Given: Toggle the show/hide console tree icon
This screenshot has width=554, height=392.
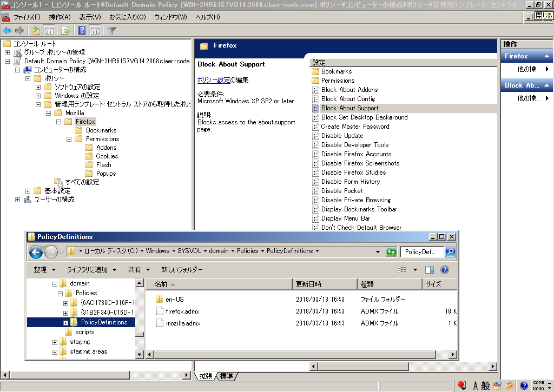Looking at the screenshot, I should pos(49,31).
